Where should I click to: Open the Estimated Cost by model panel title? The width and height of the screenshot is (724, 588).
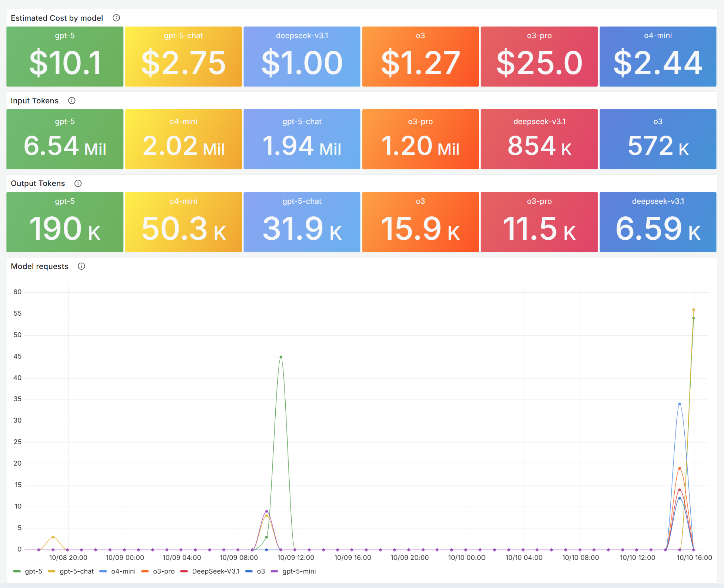coord(57,18)
